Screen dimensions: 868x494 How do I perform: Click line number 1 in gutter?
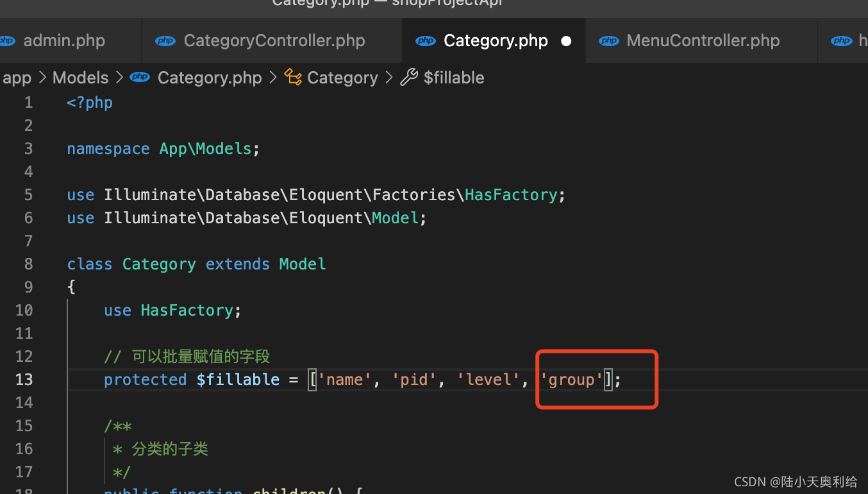click(x=28, y=102)
